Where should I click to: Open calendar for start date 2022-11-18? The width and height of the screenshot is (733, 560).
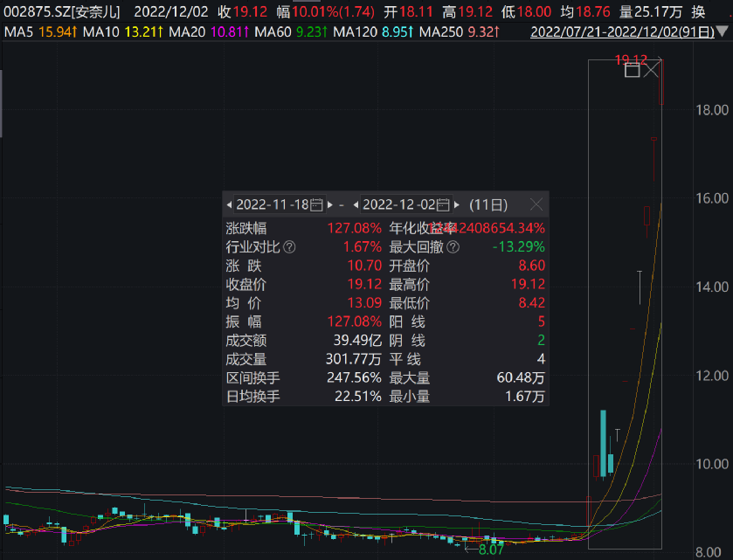tap(316, 204)
